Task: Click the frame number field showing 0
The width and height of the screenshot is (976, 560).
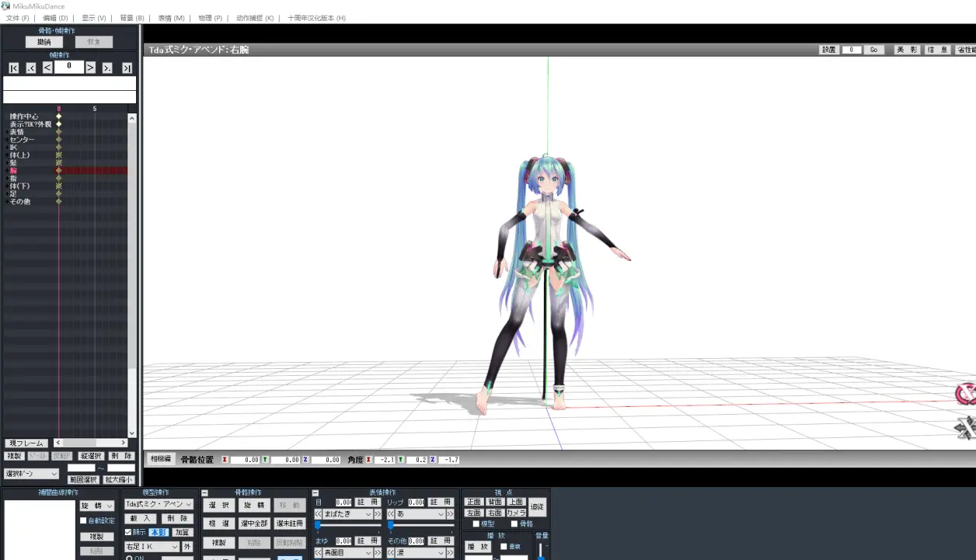Action: point(69,67)
